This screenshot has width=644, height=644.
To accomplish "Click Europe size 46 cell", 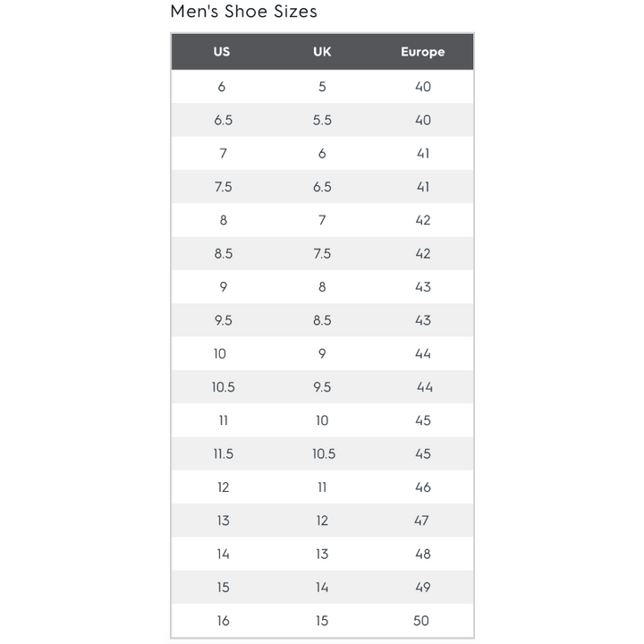I will 422,487.
